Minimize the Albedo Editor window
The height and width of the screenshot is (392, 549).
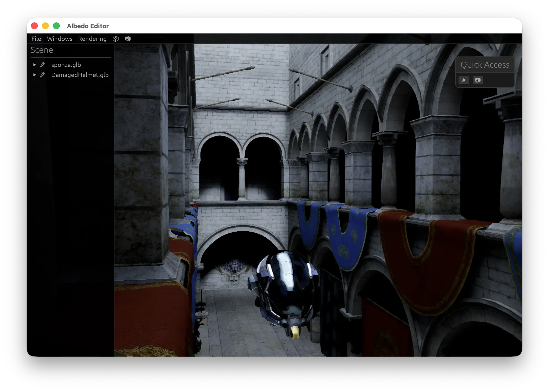pyautogui.click(x=45, y=26)
